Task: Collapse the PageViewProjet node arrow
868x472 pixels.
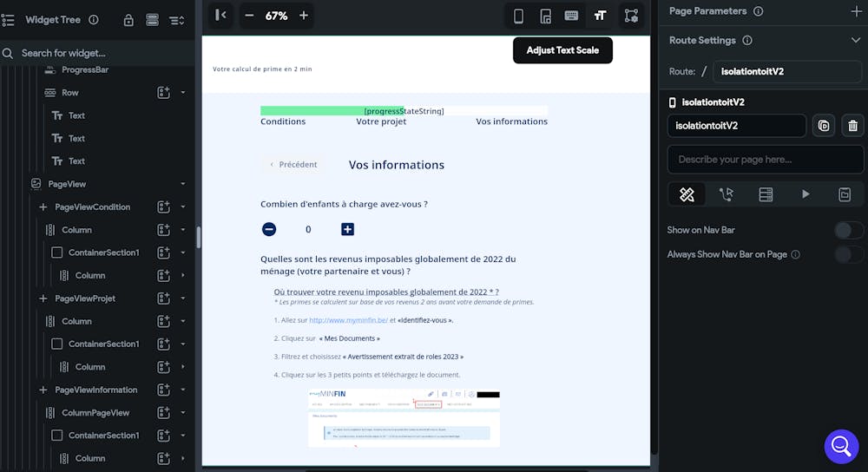Action: (182, 298)
